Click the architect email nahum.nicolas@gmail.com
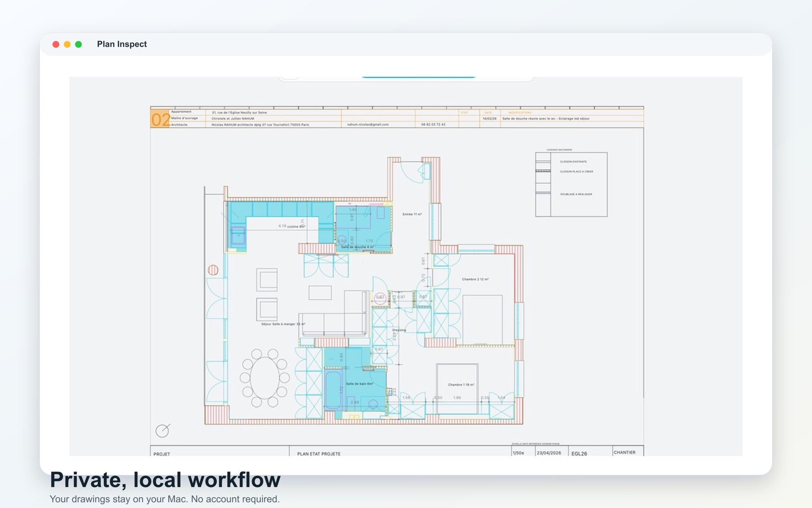The width and height of the screenshot is (812, 508). coord(368,124)
